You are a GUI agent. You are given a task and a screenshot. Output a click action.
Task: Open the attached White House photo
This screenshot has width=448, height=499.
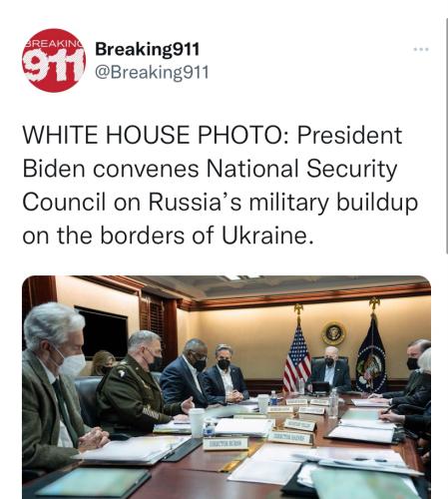tap(226, 387)
